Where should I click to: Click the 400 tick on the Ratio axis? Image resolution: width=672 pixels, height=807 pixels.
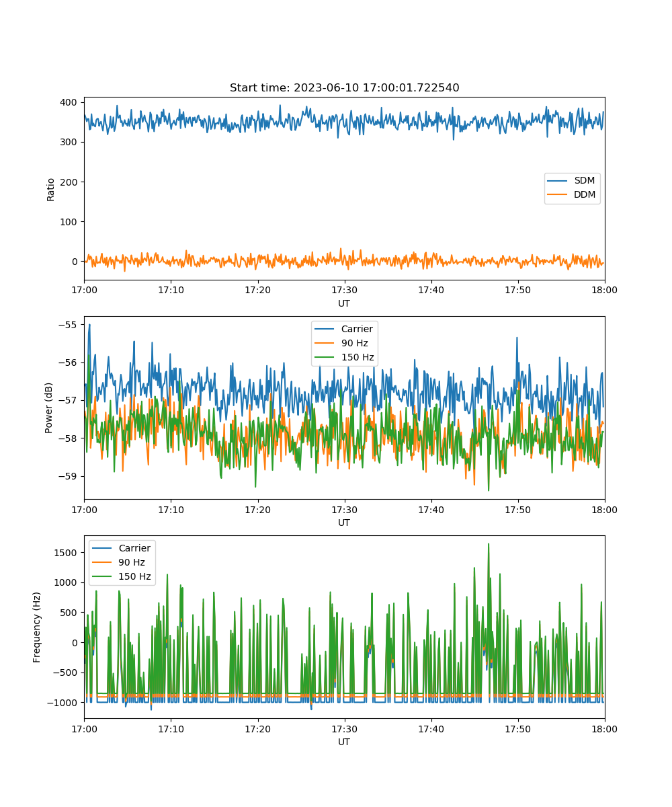pyautogui.click(x=70, y=102)
